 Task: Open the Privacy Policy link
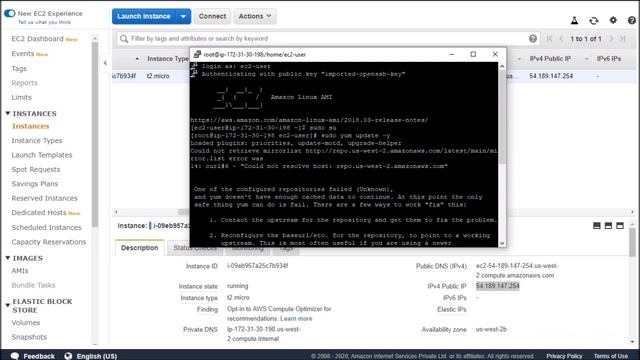pos(564,356)
